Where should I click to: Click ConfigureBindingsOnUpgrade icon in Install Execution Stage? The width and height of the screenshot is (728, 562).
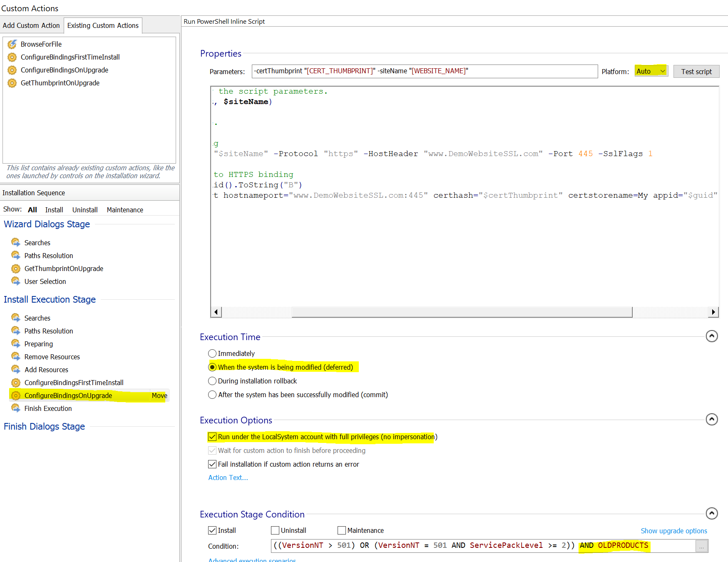point(16,395)
